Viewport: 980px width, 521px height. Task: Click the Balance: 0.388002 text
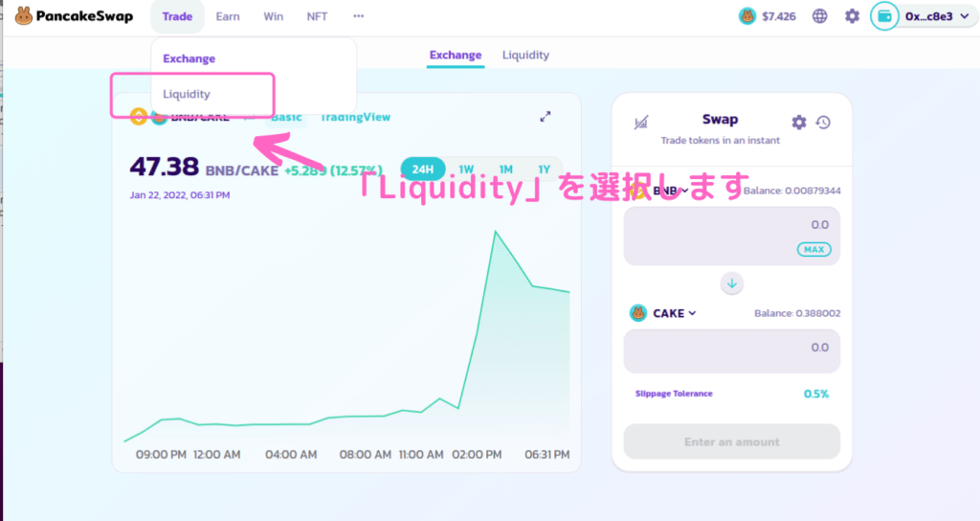(x=797, y=313)
